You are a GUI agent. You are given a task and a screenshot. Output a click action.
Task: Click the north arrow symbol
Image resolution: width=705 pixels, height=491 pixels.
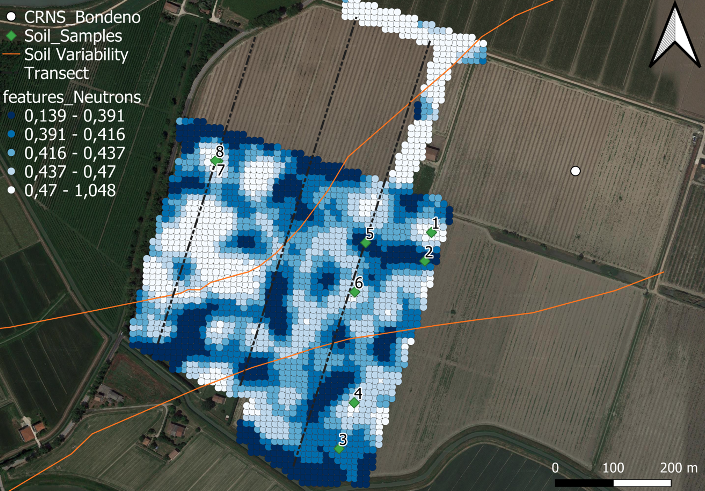click(675, 35)
